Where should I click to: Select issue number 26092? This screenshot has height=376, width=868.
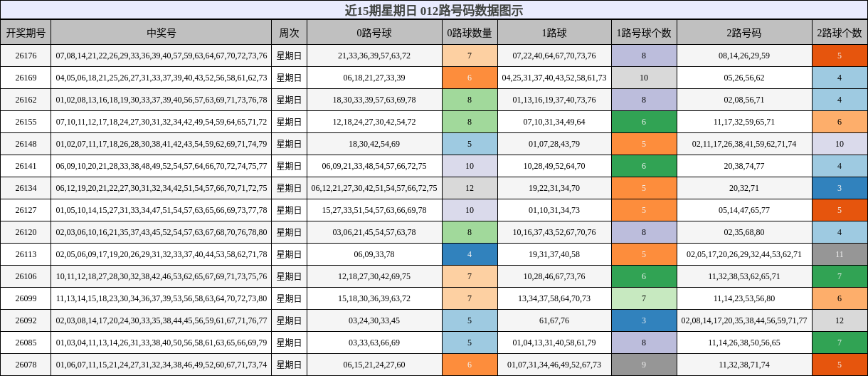tap(26, 320)
